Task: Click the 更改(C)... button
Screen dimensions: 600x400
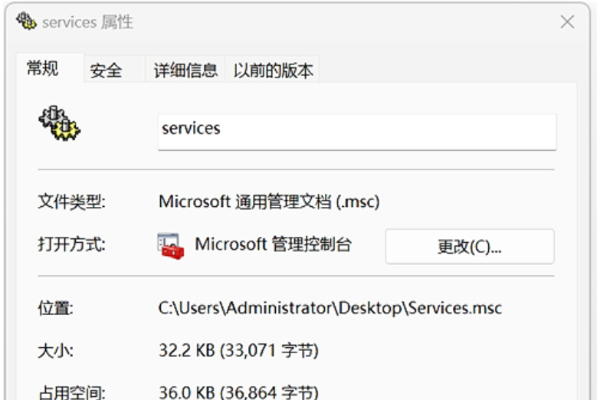Action: point(470,247)
